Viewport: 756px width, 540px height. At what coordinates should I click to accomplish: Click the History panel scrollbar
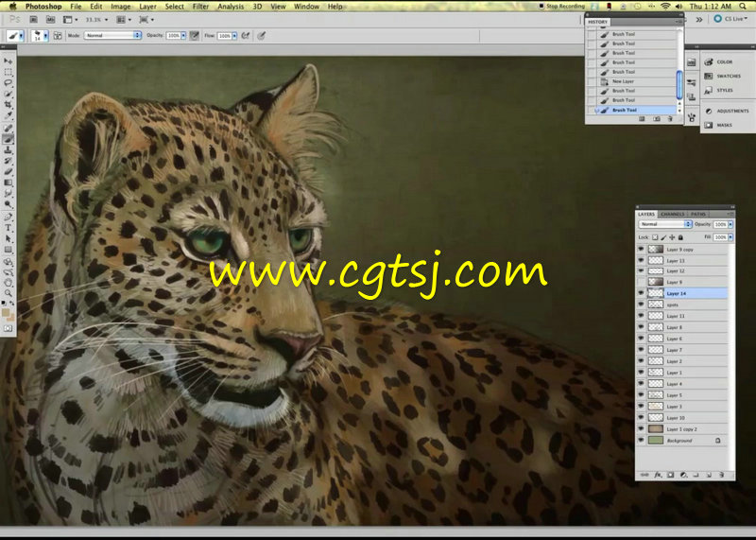tap(679, 85)
